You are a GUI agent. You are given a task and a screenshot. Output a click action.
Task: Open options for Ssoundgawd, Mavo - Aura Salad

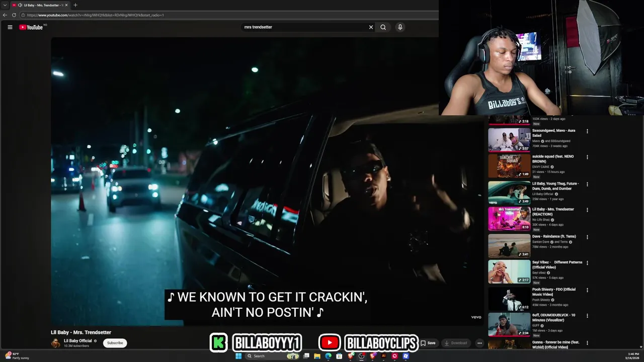pyautogui.click(x=587, y=131)
